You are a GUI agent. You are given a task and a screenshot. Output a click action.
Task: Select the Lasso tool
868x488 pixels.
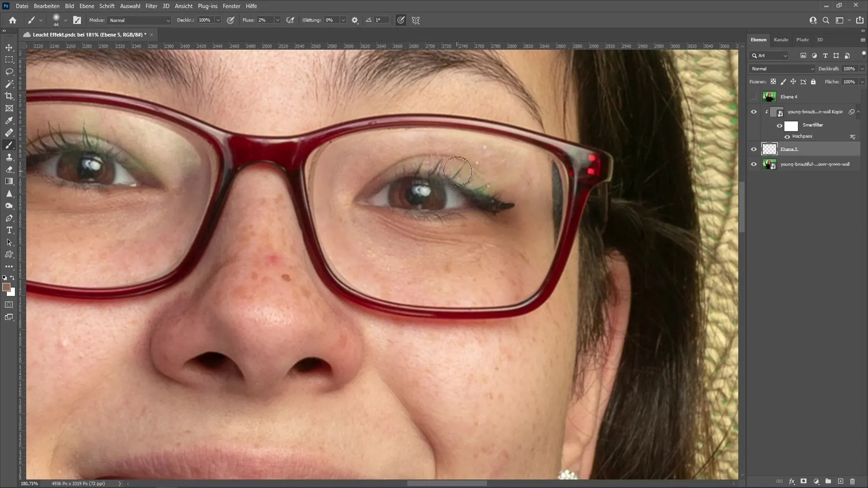9,70
